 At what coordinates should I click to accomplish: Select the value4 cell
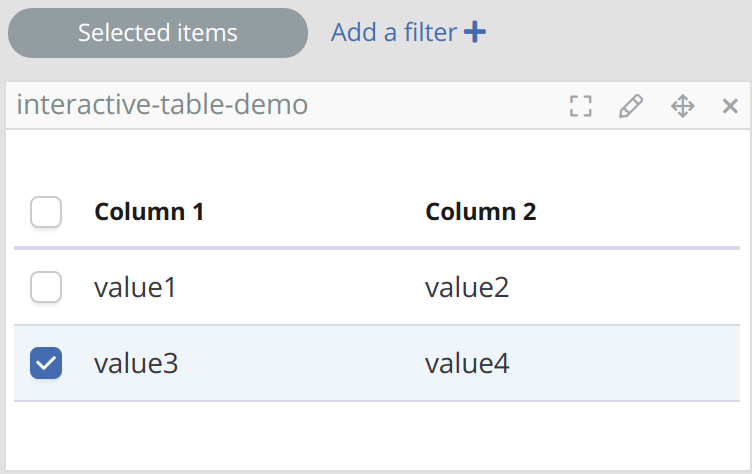(467, 363)
